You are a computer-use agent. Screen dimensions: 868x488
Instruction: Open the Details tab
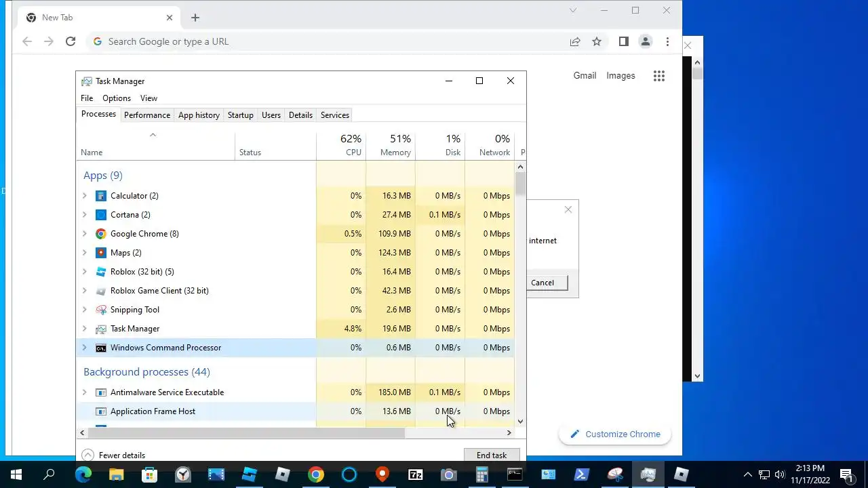[x=300, y=115]
